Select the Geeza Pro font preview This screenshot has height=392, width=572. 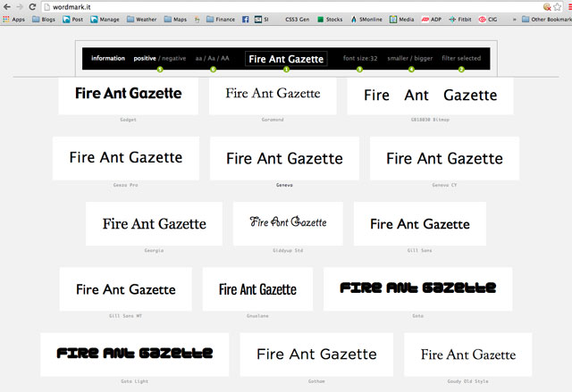pyautogui.click(x=126, y=158)
